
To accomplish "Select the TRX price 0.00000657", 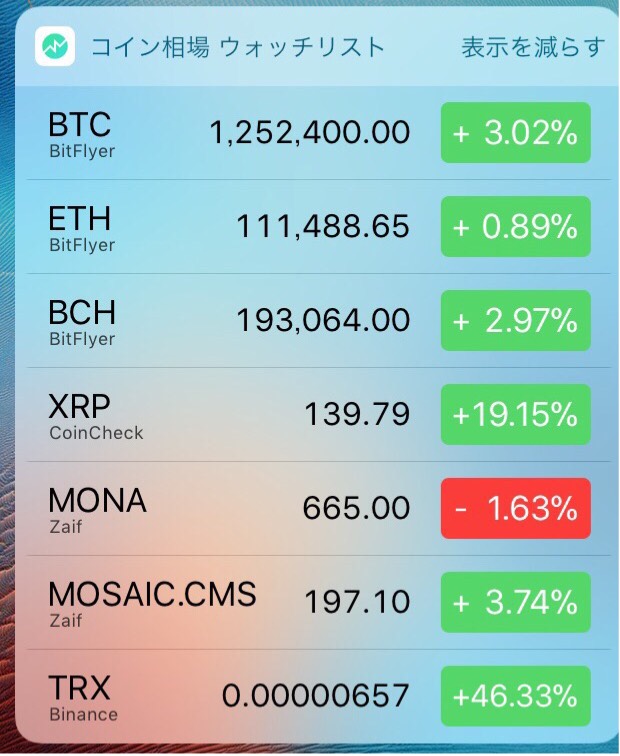I will [x=315, y=696].
